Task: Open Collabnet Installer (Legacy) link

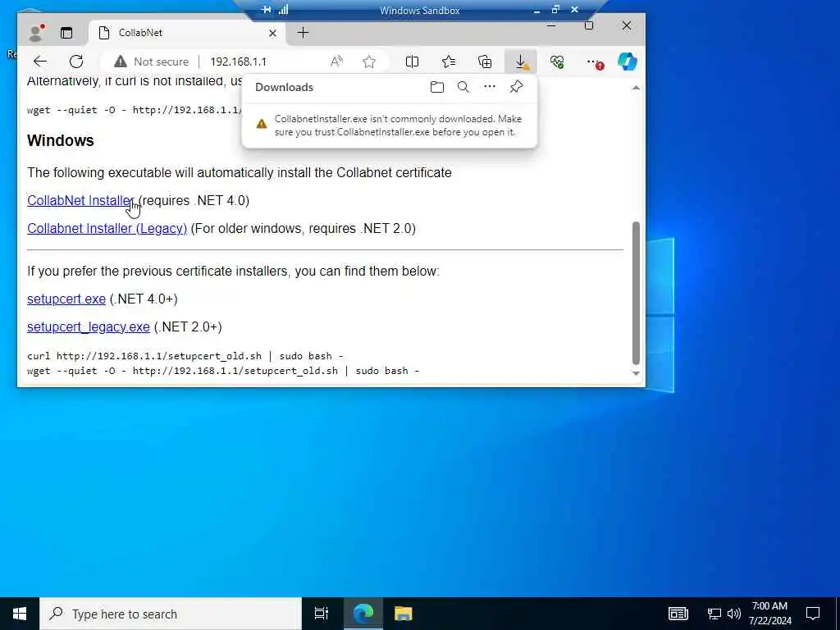Action: pyautogui.click(x=107, y=228)
